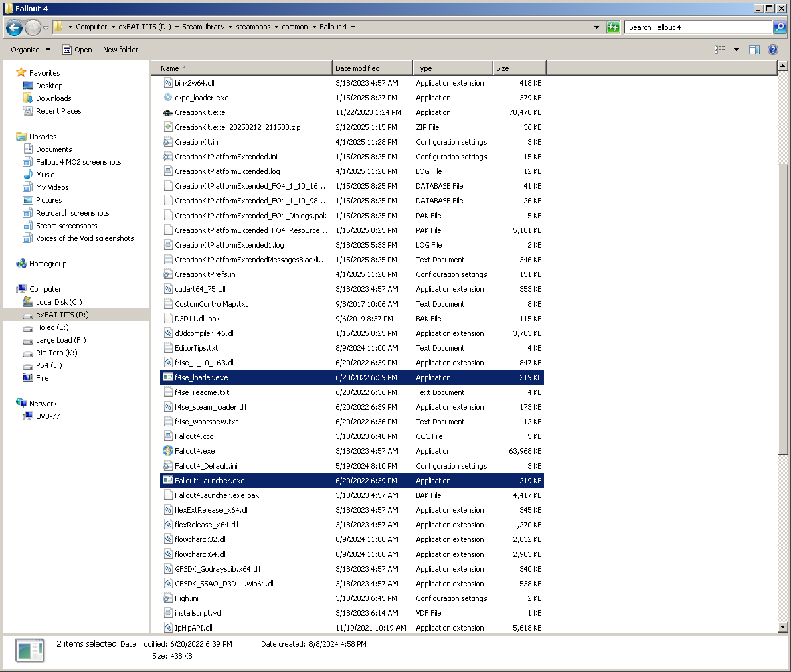Select the CreationKit.ini file icon
The width and height of the screenshot is (791, 672).
(168, 142)
